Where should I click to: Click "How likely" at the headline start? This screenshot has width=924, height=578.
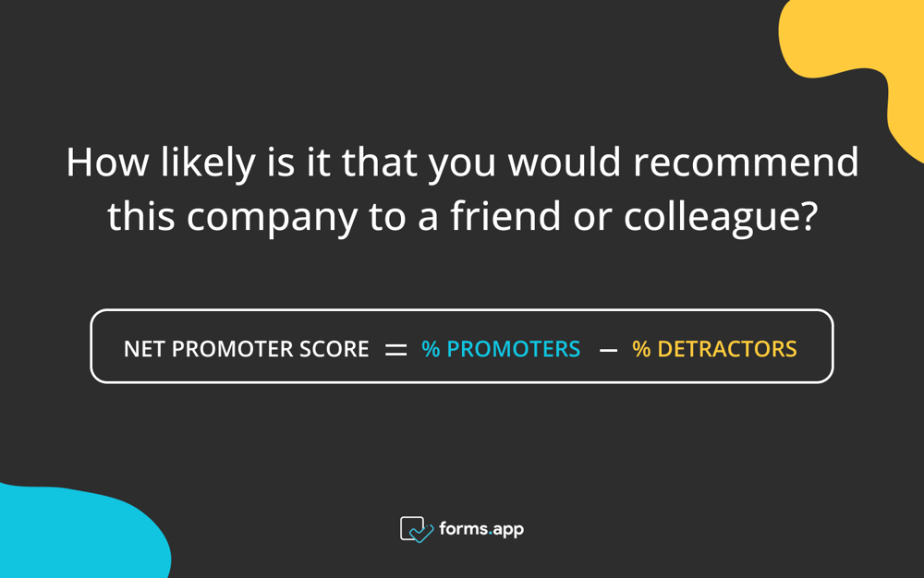coord(160,163)
